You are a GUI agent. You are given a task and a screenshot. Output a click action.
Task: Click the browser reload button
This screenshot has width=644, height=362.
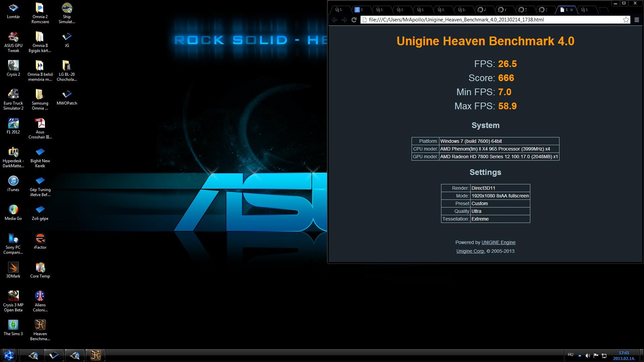(x=354, y=20)
